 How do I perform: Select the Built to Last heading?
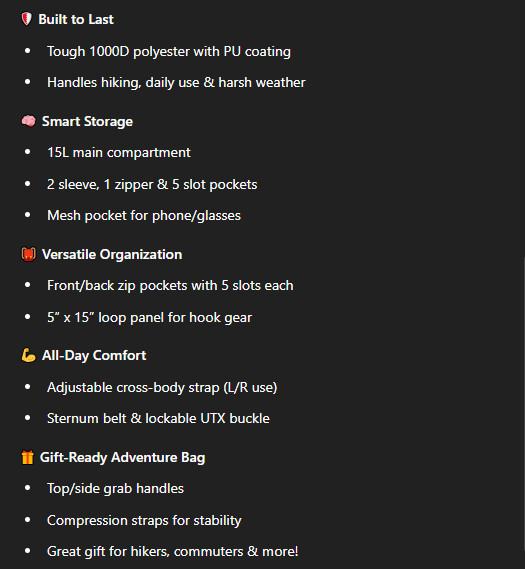click(76, 19)
